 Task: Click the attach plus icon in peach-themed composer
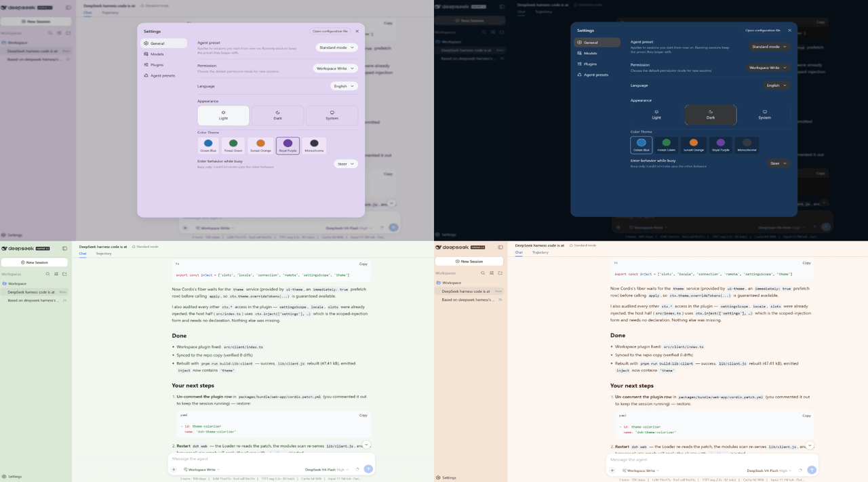pyautogui.click(x=612, y=470)
